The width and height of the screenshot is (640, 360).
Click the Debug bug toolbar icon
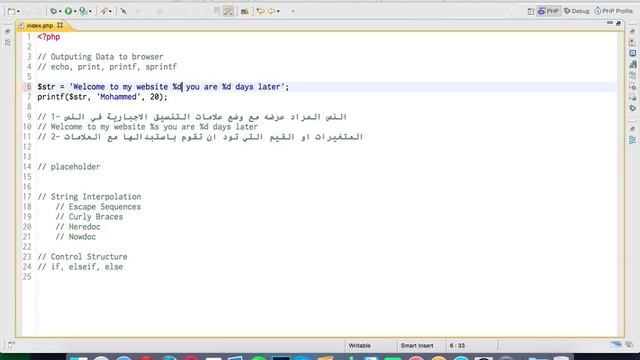click(x=53, y=11)
